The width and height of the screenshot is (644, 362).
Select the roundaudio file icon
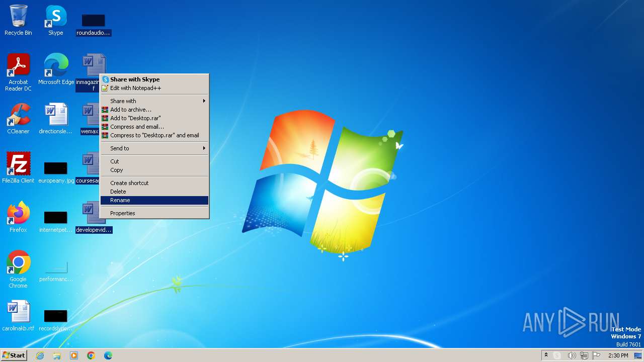point(94,25)
